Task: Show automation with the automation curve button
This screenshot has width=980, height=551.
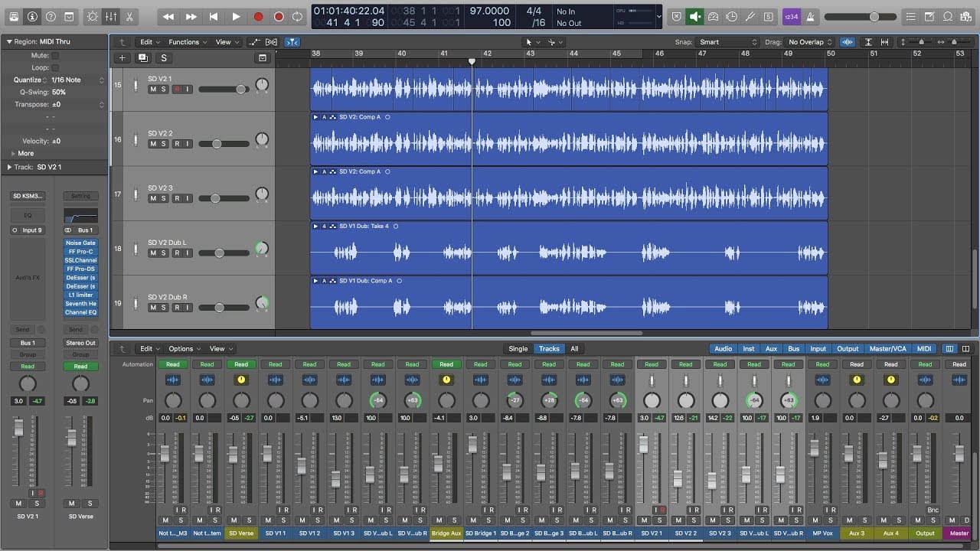Action: point(255,42)
